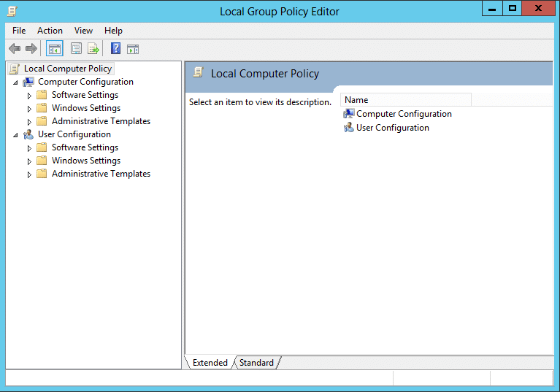Switch to the Standard tab
560x392 pixels.
tap(256, 363)
